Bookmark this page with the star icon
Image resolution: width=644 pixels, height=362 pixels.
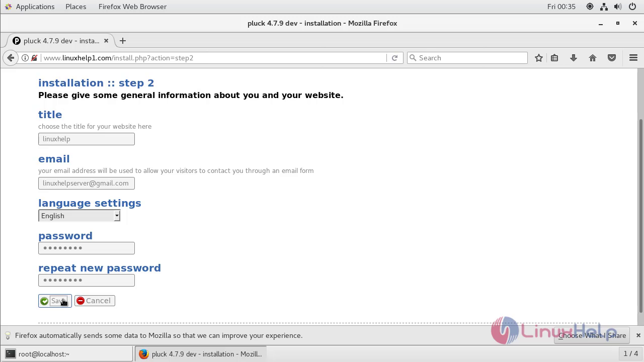539,58
